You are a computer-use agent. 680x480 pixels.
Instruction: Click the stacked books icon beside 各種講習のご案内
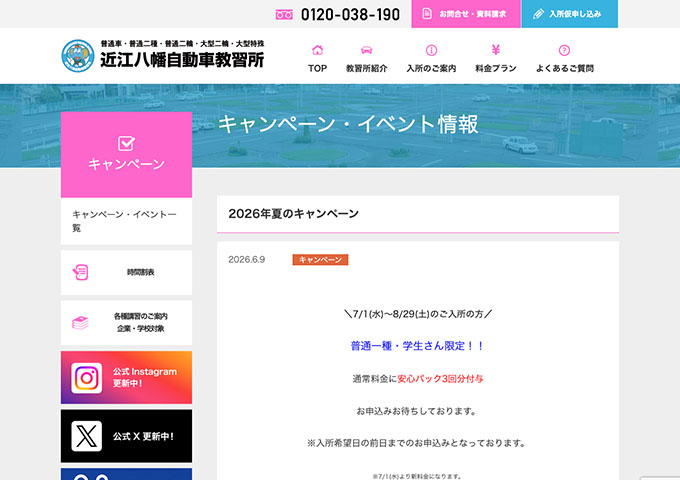coord(80,323)
